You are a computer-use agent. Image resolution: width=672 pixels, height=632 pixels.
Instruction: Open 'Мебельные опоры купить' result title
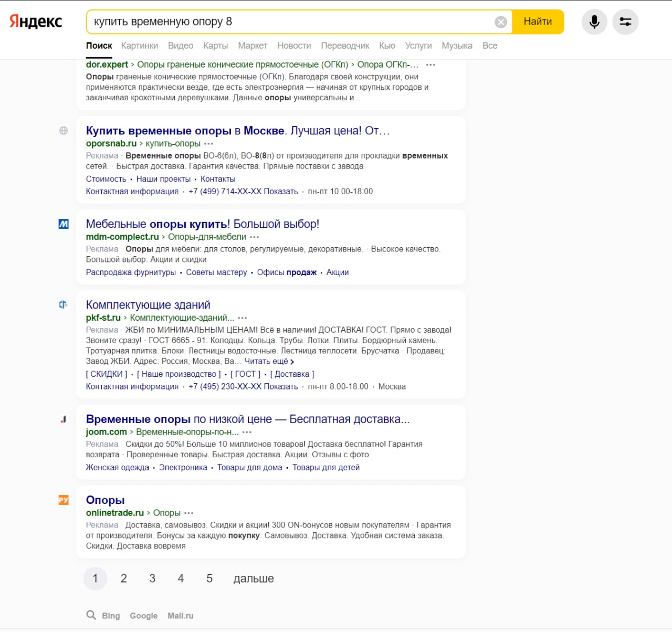pyautogui.click(x=203, y=224)
